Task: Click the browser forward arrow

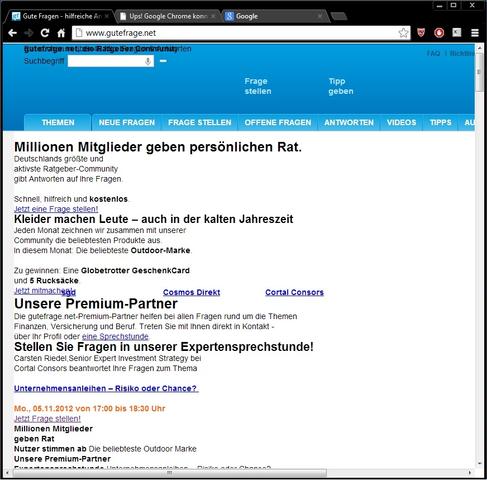Action: point(29,33)
